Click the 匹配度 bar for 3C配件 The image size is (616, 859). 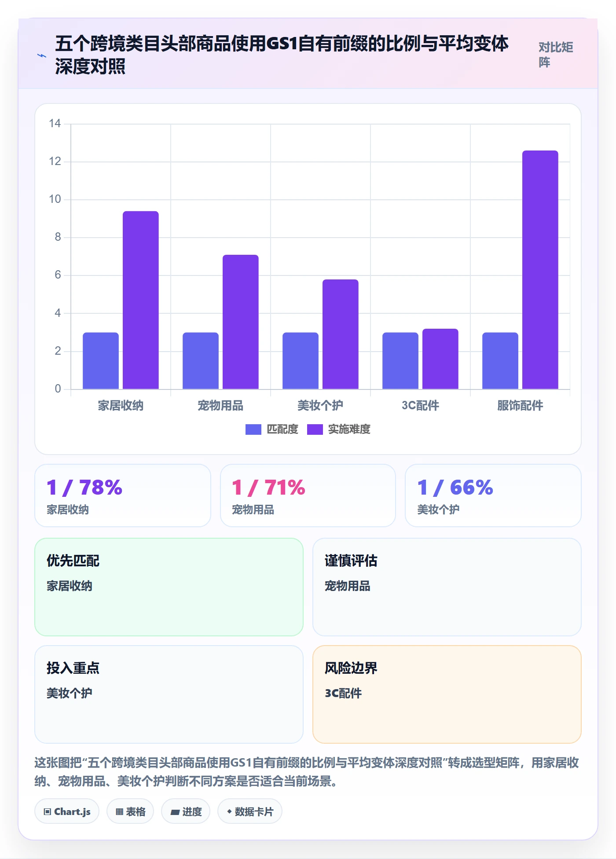400,360
